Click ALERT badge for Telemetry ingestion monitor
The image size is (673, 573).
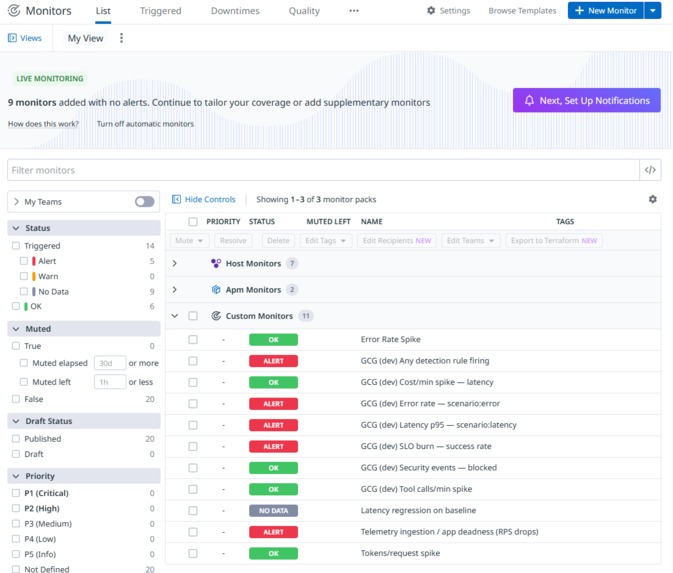273,532
